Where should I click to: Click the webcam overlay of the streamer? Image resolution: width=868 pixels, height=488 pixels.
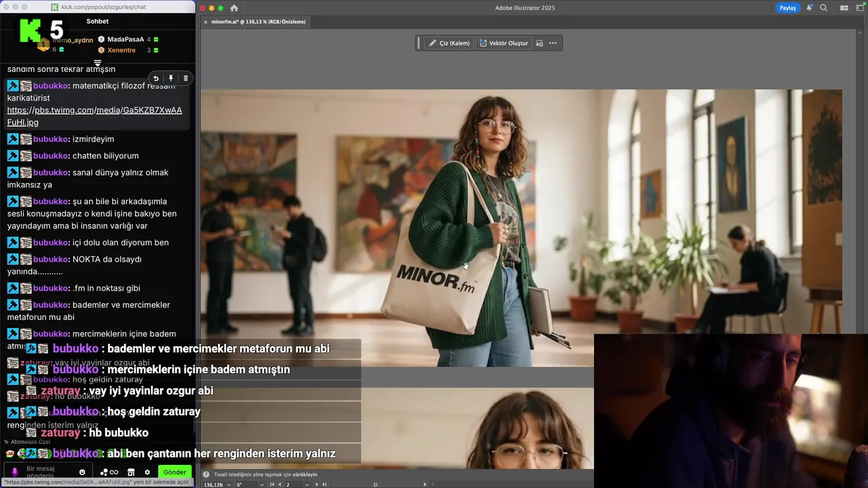[x=731, y=411]
